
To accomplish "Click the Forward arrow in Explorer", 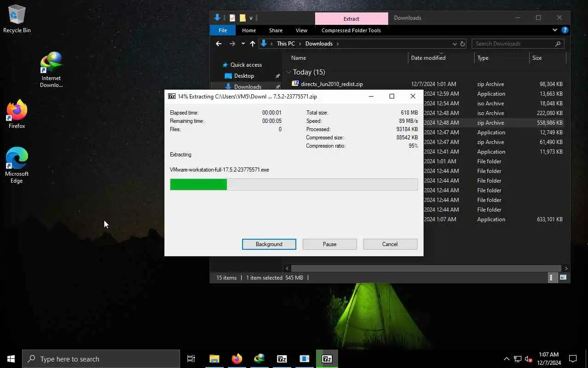I will coord(232,44).
